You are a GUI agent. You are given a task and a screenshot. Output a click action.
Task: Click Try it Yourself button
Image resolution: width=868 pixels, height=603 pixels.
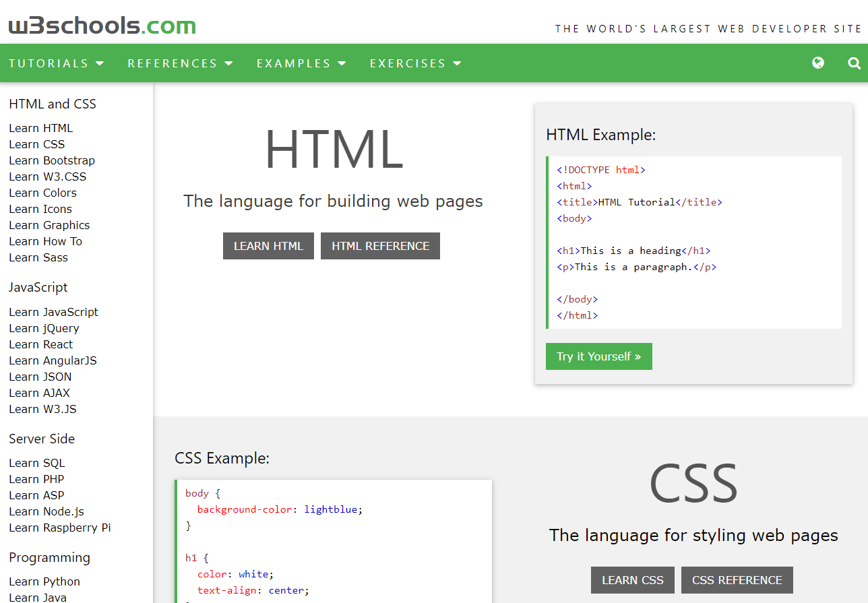599,356
